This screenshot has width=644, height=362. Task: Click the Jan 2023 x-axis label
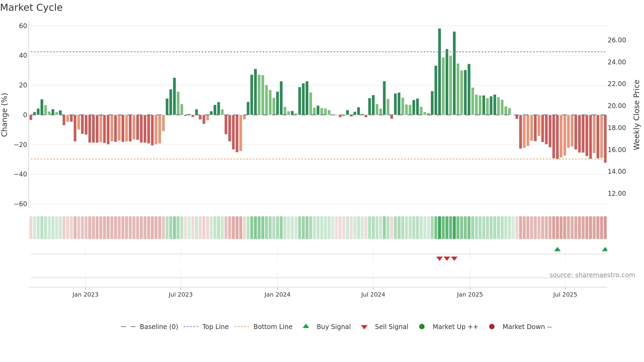[x=85, y=295]
